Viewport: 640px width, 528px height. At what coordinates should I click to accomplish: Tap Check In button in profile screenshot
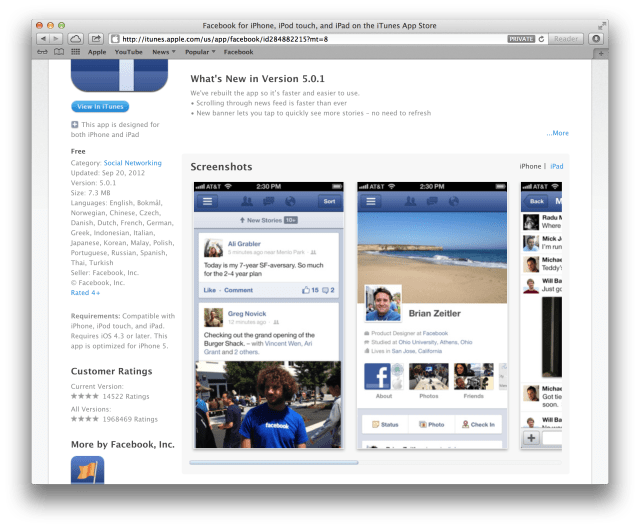tap(478, 425)
